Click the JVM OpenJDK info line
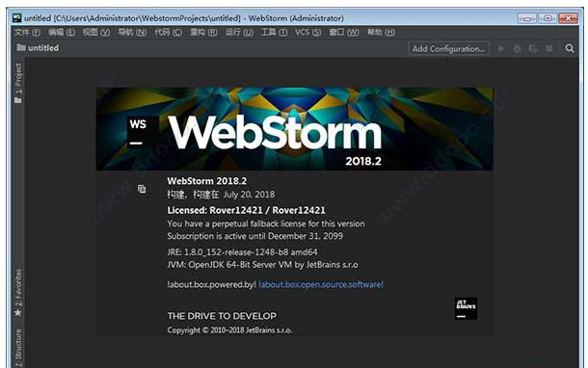 262,265
